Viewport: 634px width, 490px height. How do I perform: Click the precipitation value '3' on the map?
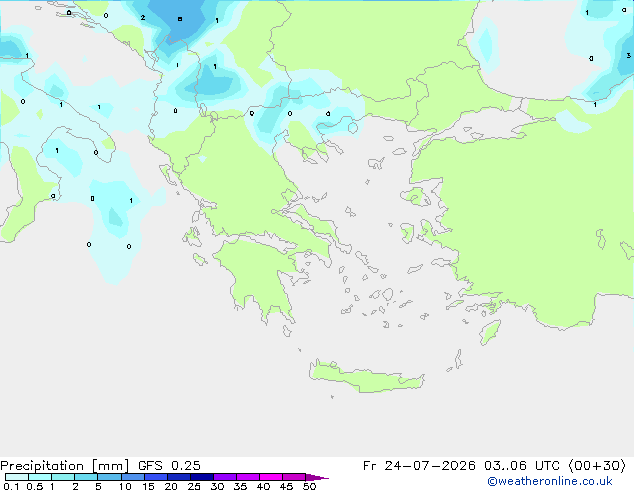[x=628, y=55]
